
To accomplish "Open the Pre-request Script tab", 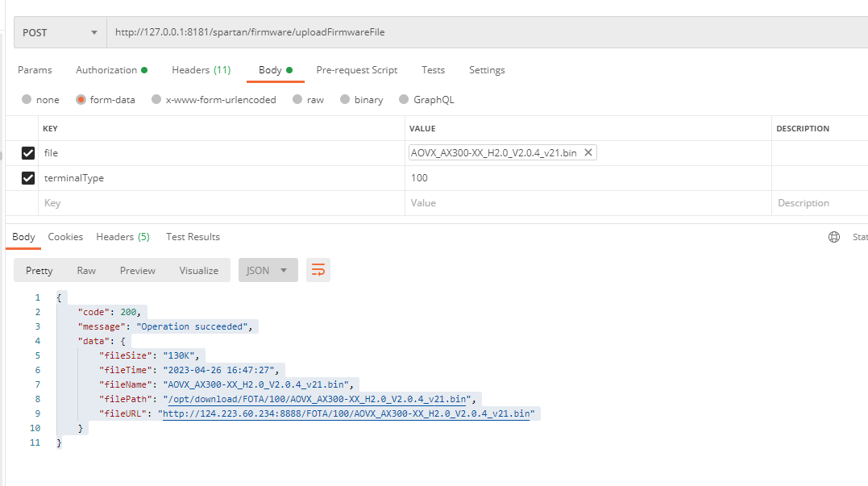I will click(x=356, y=70).
